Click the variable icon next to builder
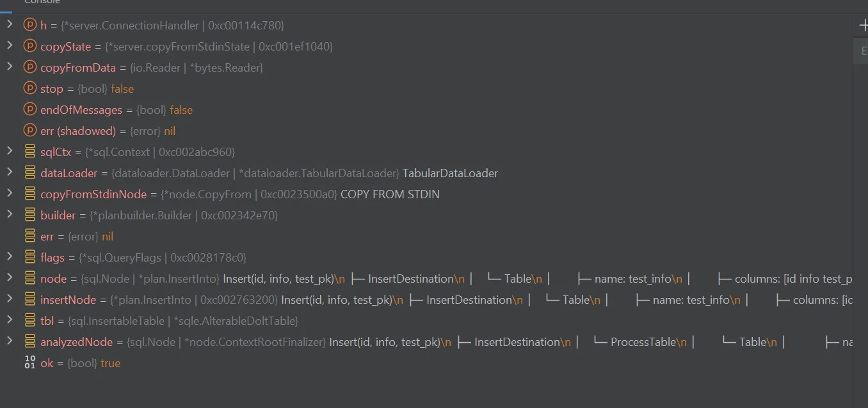Image resolution: width=868 pixels, height=408 pixels. [x=30, y=215]
